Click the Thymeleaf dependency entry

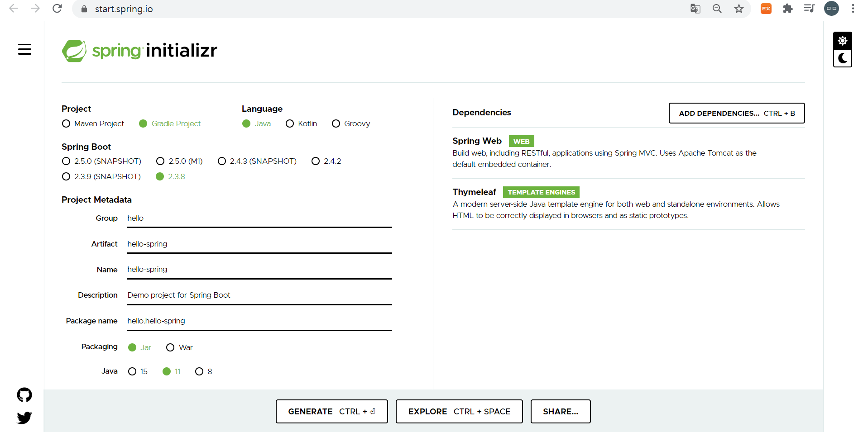click(x=628, y=204)
